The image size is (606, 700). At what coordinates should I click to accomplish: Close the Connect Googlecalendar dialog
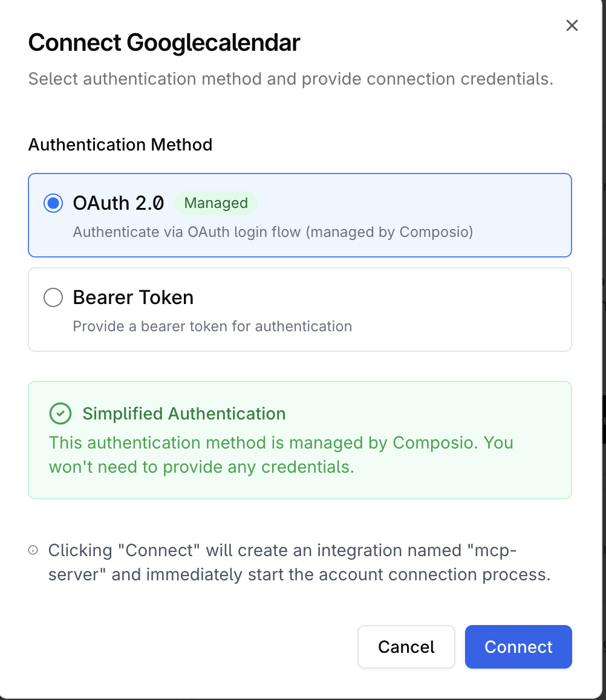pos(572,25)
